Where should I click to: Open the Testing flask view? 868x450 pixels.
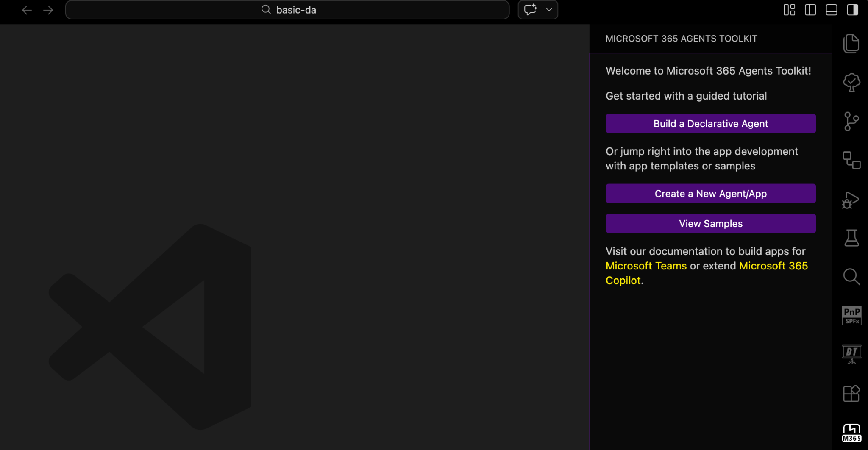pyautogui.click(x=851, y=238)
